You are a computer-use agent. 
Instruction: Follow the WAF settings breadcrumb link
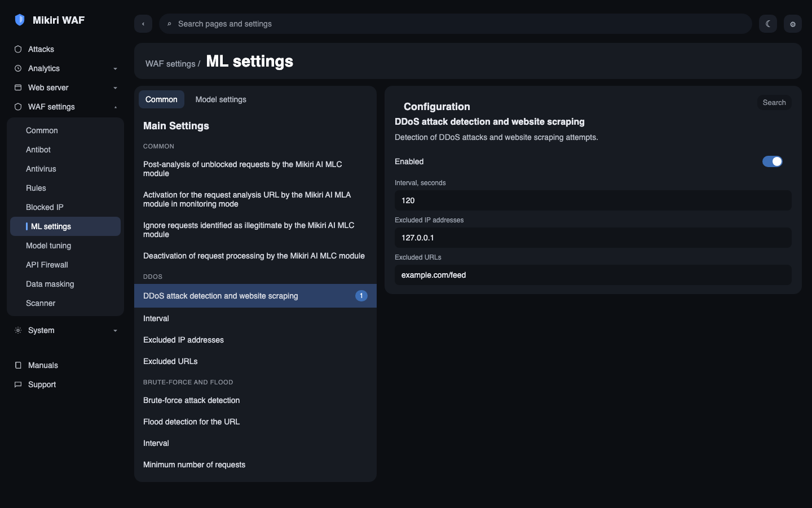[170, 64]
